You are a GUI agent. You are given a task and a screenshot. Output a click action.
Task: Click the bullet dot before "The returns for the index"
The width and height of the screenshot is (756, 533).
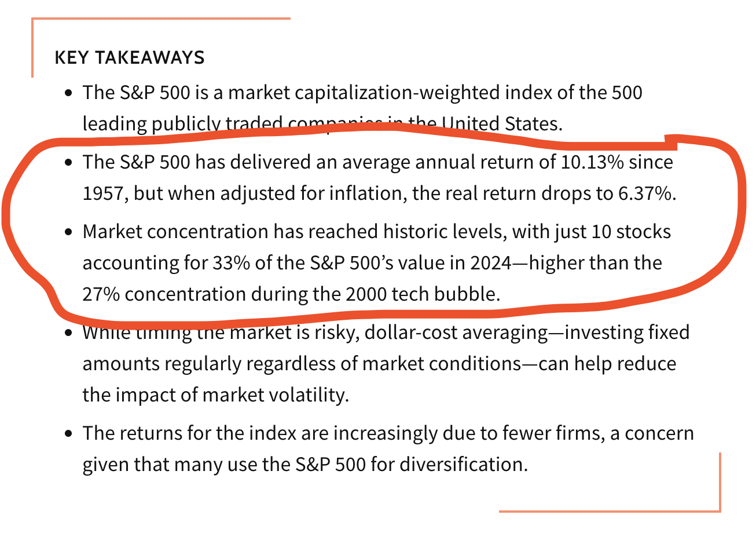[x=69, y=434]
